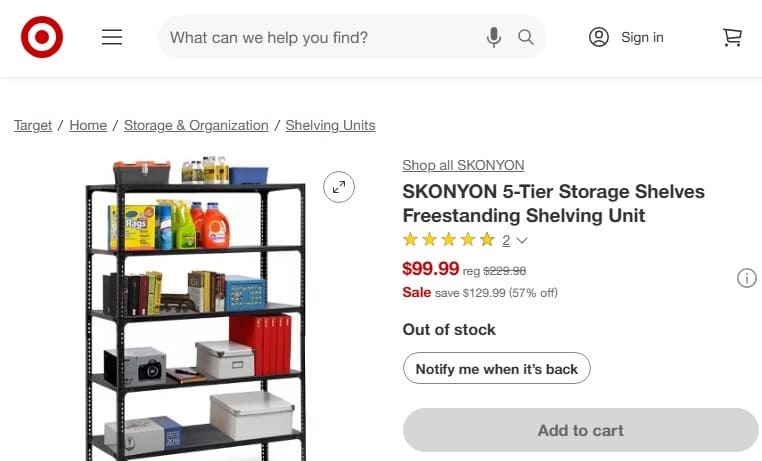Viewport: 762px width, 461px height.
Task: Click the Target breadcrumb link
Action: (x=33, y=125)
